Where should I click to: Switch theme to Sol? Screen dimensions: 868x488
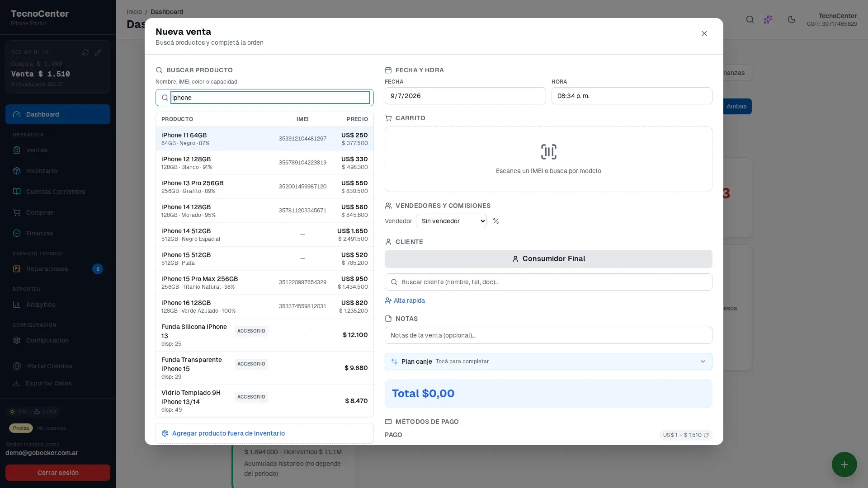tap(18, 412)
